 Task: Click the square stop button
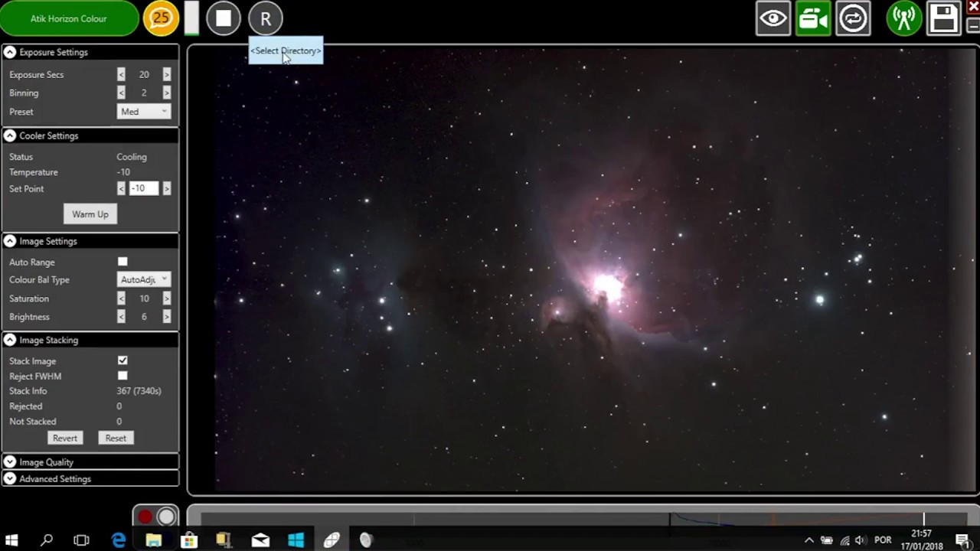(224, 18)
